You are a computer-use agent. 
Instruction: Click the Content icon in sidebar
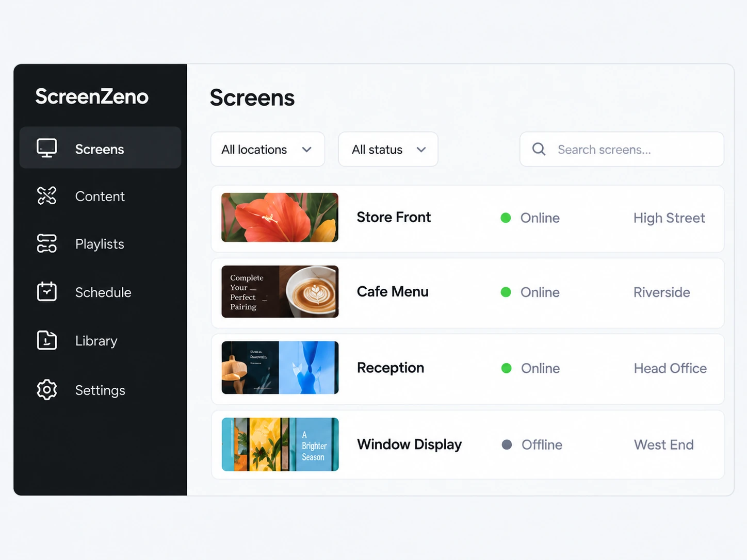46,196
